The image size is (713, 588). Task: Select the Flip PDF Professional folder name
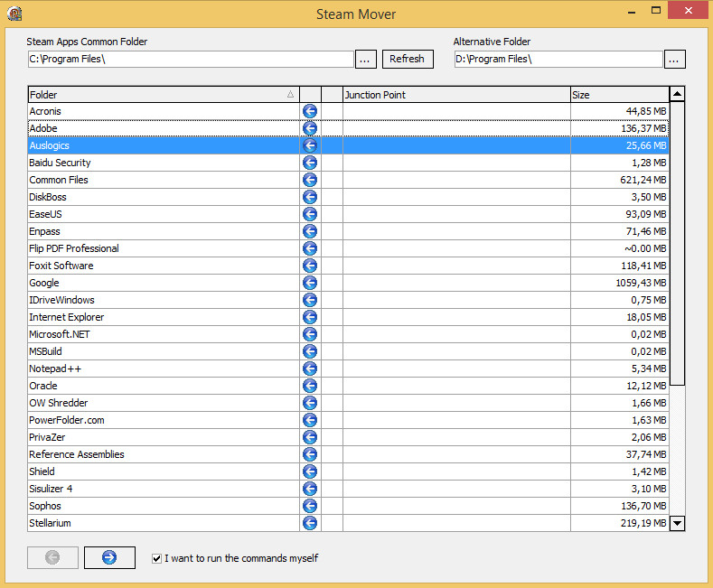click(x=74, y=248)
